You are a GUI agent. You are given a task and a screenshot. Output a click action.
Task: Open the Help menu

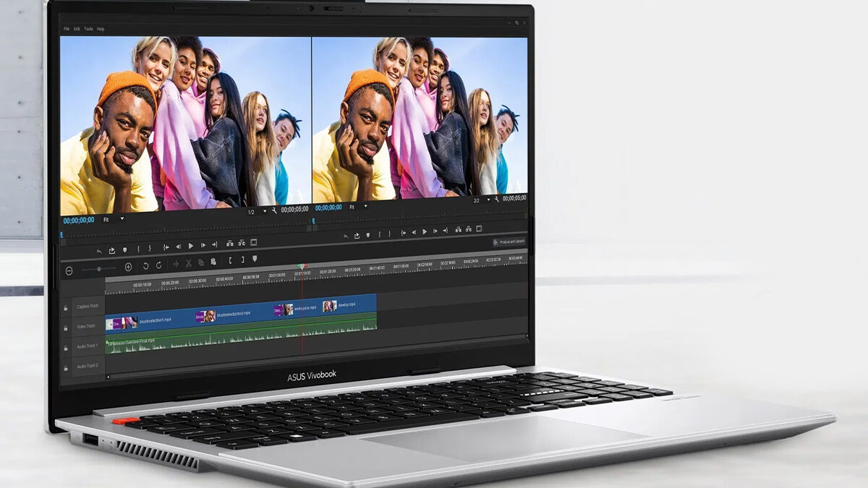coord(101,29)
